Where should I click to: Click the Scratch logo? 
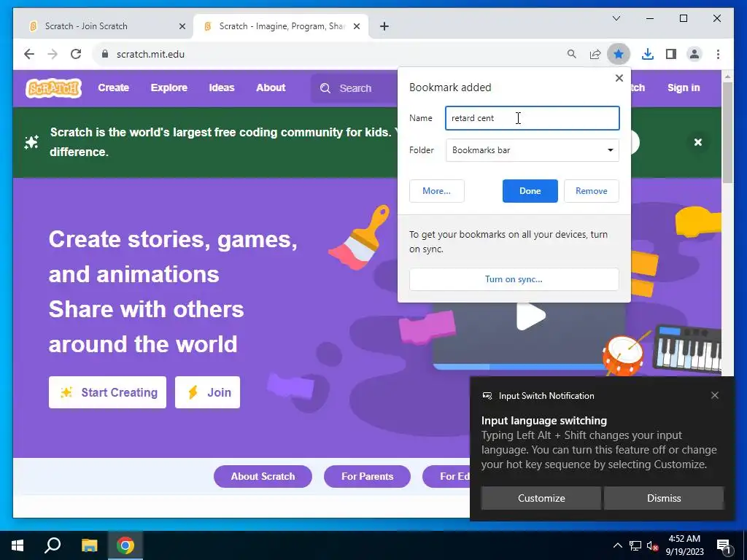[x=53, y=88]
